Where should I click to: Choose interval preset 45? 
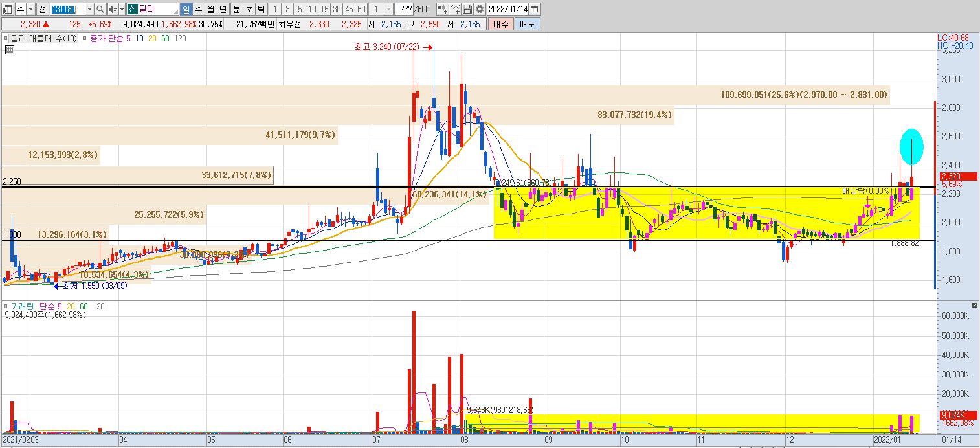pyautogui.click(x=349, y=9)
